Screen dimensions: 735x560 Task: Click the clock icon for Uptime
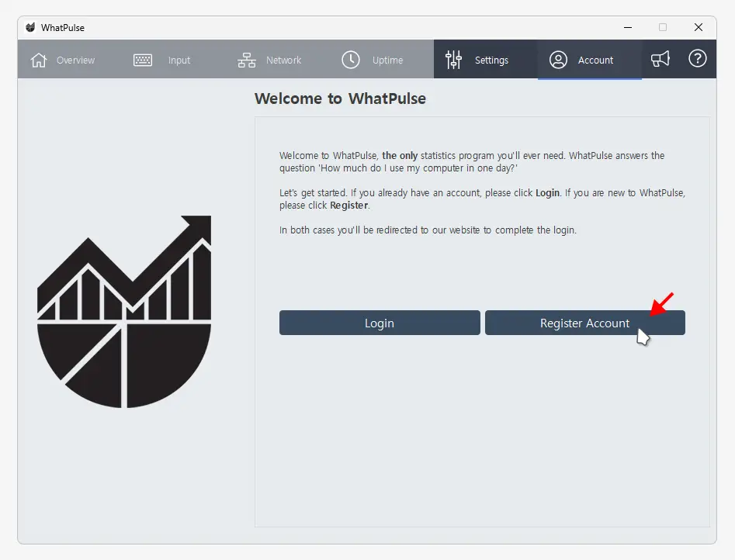[351, 60]
